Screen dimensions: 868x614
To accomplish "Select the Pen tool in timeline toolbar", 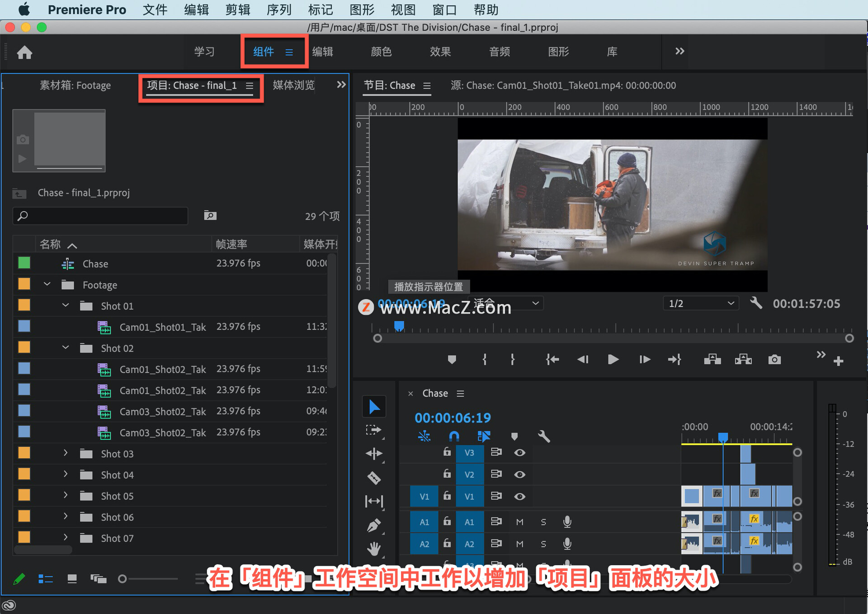I will [x=374, y=525].
